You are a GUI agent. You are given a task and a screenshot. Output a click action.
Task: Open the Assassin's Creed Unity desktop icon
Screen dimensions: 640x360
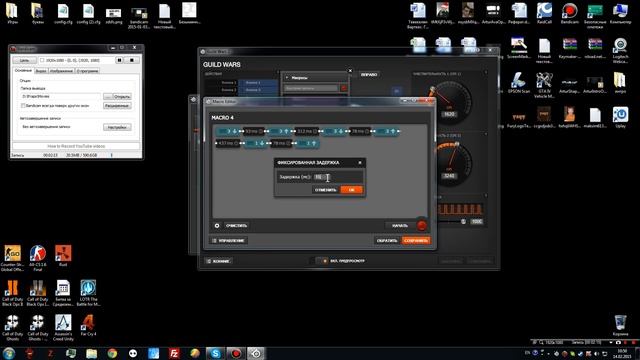(63, 327)
